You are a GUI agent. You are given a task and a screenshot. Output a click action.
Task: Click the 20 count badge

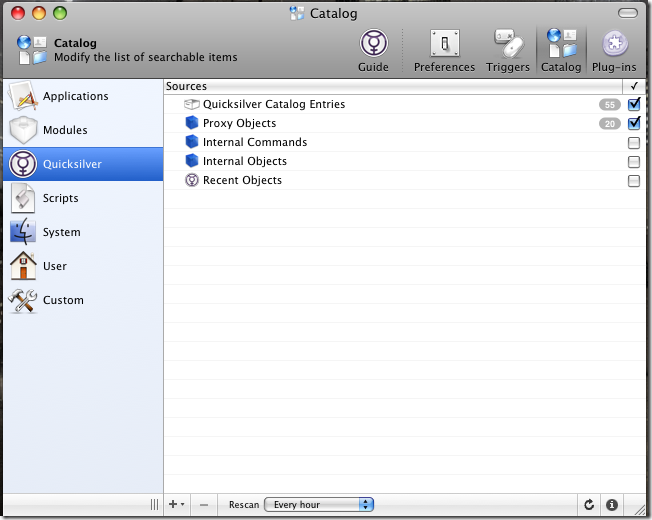(x=610, y=124)
